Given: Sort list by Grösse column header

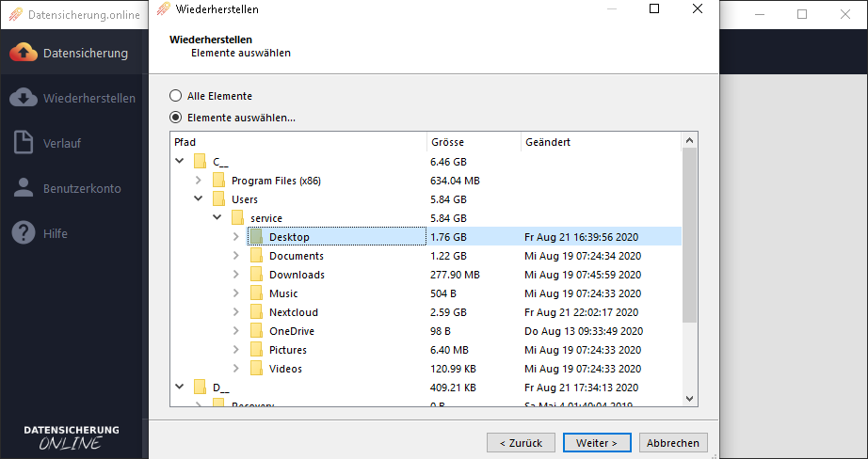Looking at the screenshot, I should (x=474, y=142).
